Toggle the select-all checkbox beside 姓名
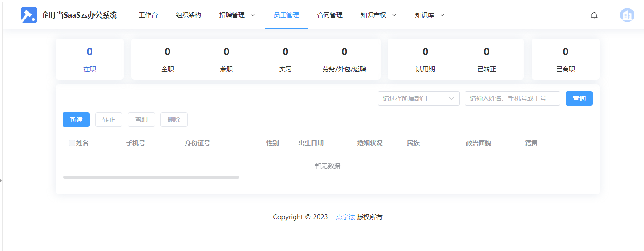The image size is (644, 251). [x=72, y=143]
